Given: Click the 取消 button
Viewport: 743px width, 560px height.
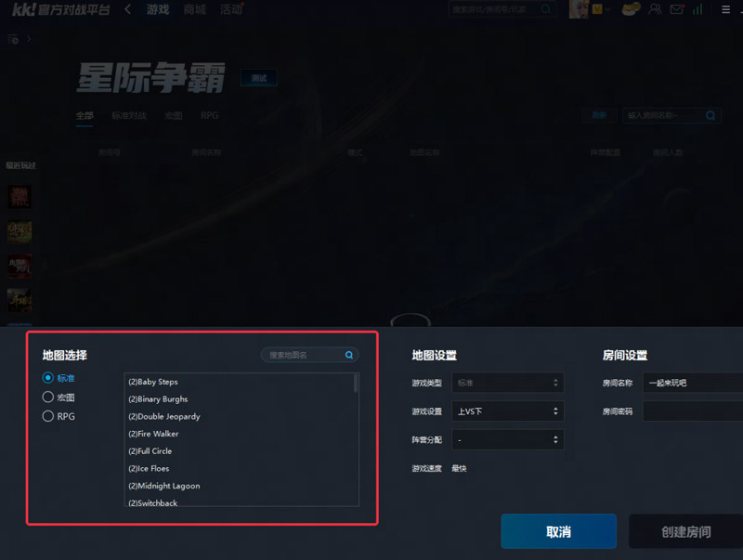Looking at the screenshot, I should tap(559, 531).
